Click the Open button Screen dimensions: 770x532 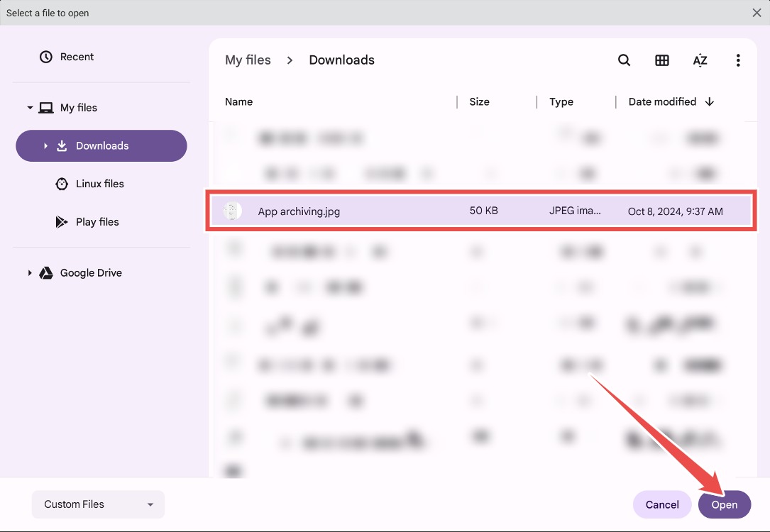724,504
